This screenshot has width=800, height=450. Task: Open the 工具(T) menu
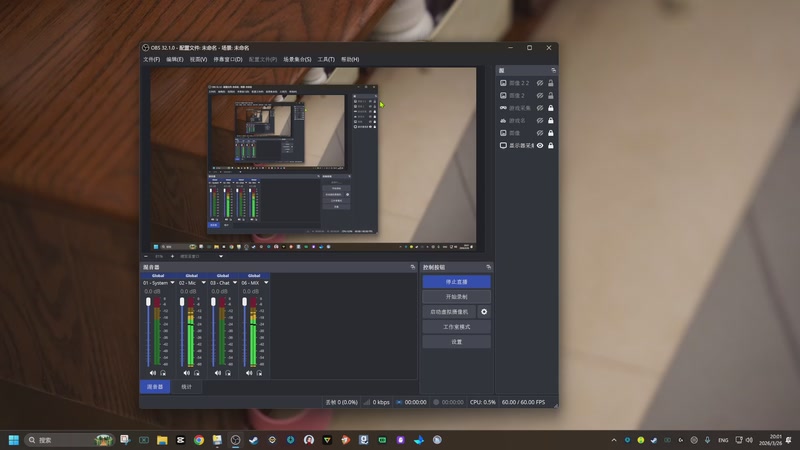click(326, 59)
